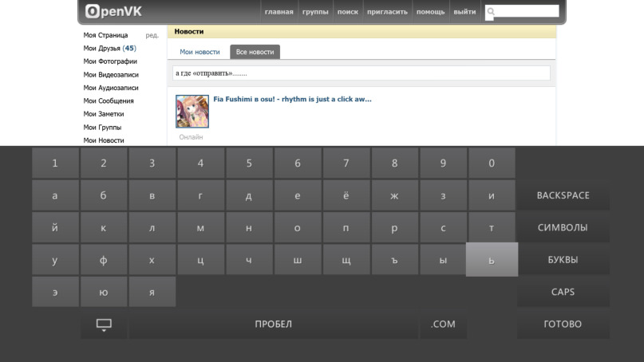Open группы in the top menu
The image size is (644, 362).
[315, 12]
